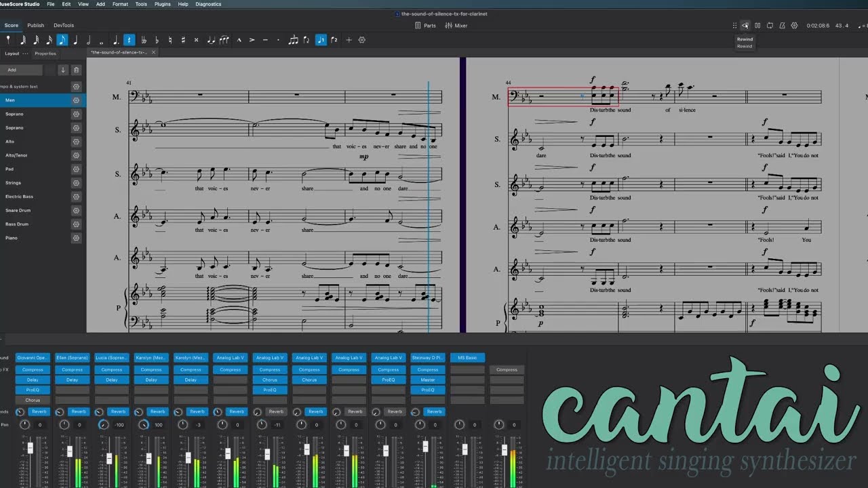The image size is (868, 488).
Task: Open Layout panel options menu
Action: pos(26,54)
